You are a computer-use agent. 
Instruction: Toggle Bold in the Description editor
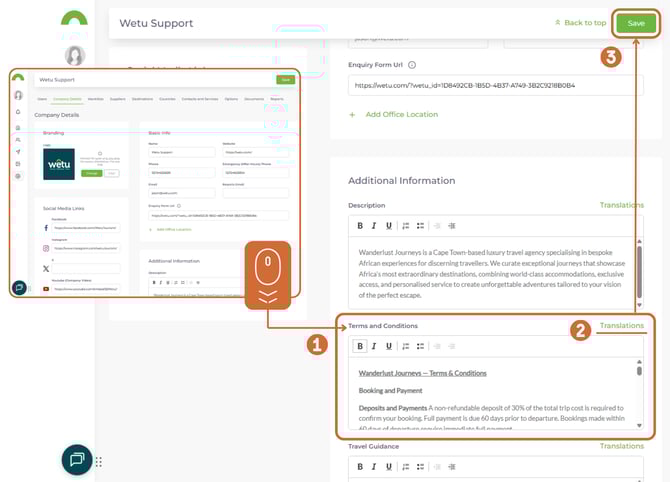[x=360, y=226]
